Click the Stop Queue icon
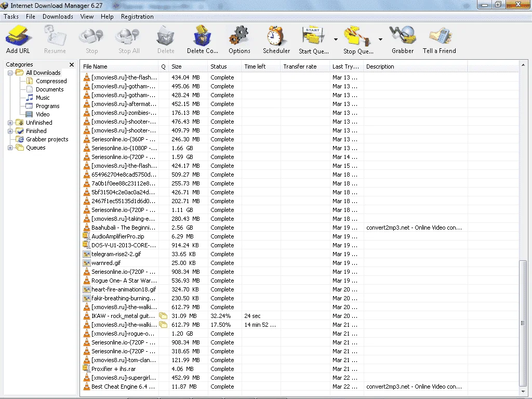This screenshot has width=532, height=399. 357,36
